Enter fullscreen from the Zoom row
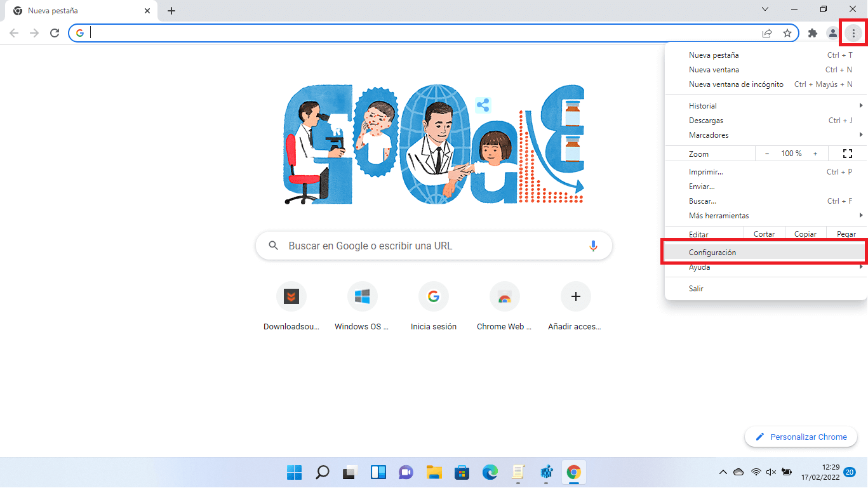868x488 pixels. click(847, 154)
